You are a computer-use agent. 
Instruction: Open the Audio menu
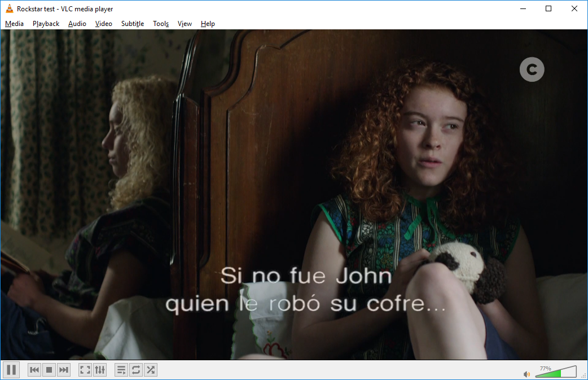pos(77,24)
